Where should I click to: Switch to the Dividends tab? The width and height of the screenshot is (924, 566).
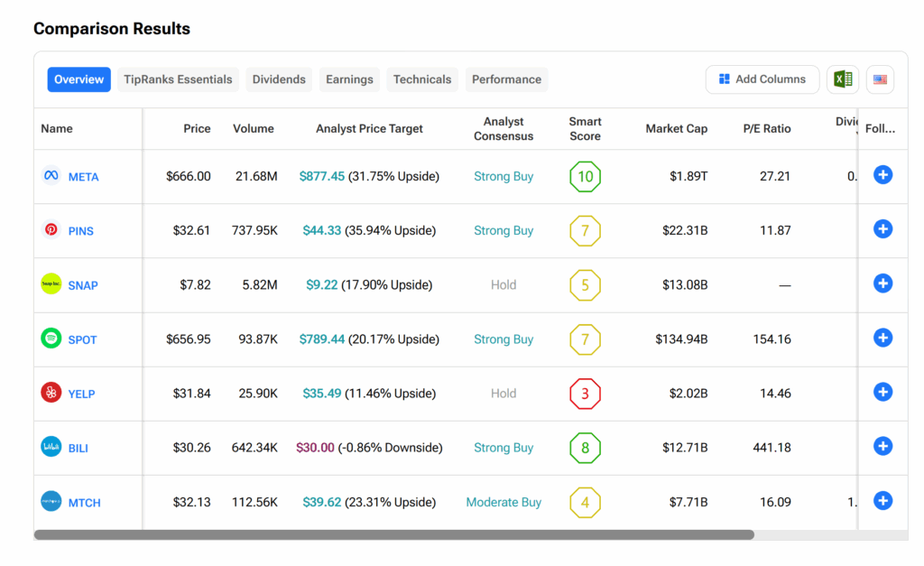279,79
